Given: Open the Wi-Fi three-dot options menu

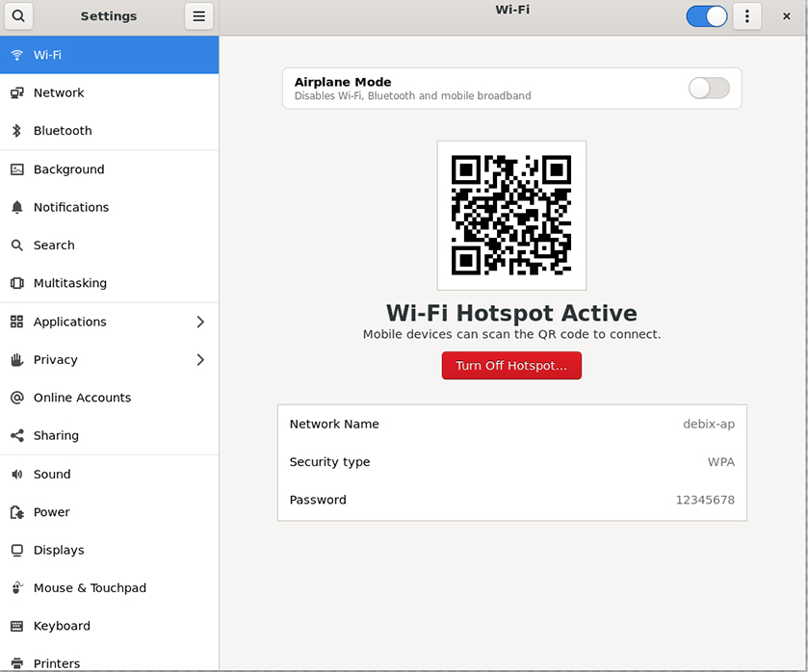Looking at the screenshot, I should (747, 16).
